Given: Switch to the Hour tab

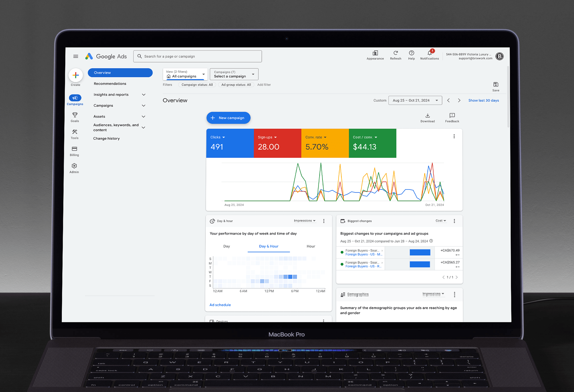Looking at the screenshot, I should point(311,246).
